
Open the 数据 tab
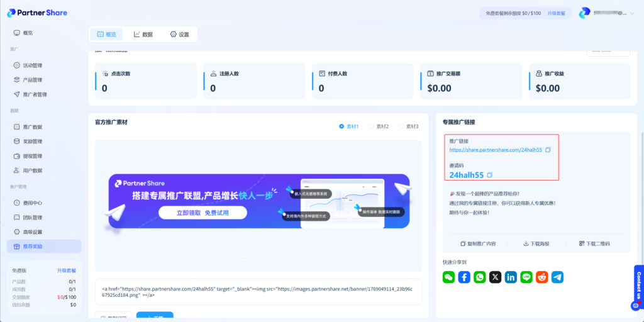pyautogui.click(x=143, y=35)
